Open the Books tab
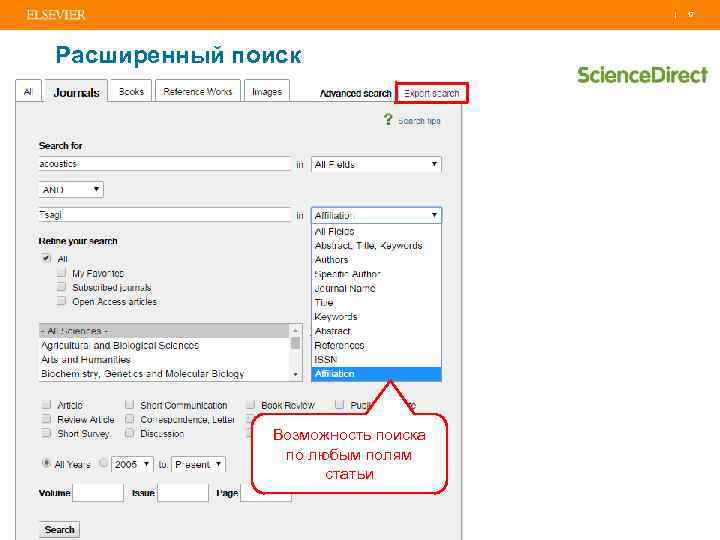Screen dimensions: 720x540 (131, 91)
